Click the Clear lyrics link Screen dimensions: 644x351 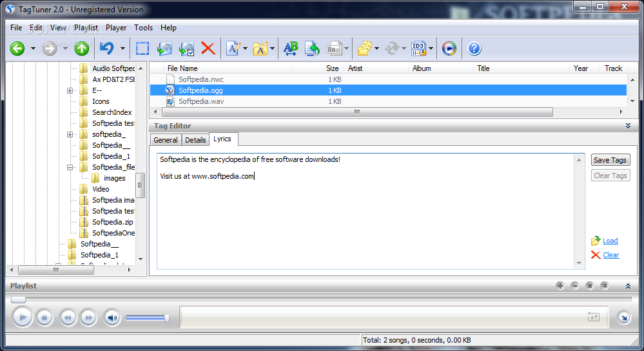click(610, 255)
